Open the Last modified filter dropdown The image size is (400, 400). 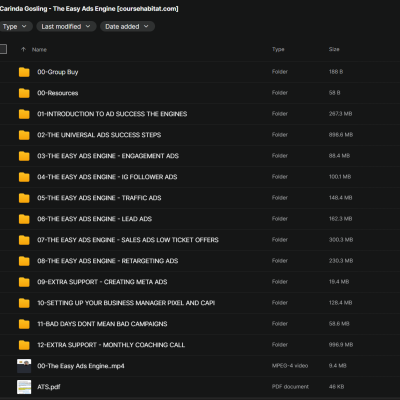(x=66, y=26)
